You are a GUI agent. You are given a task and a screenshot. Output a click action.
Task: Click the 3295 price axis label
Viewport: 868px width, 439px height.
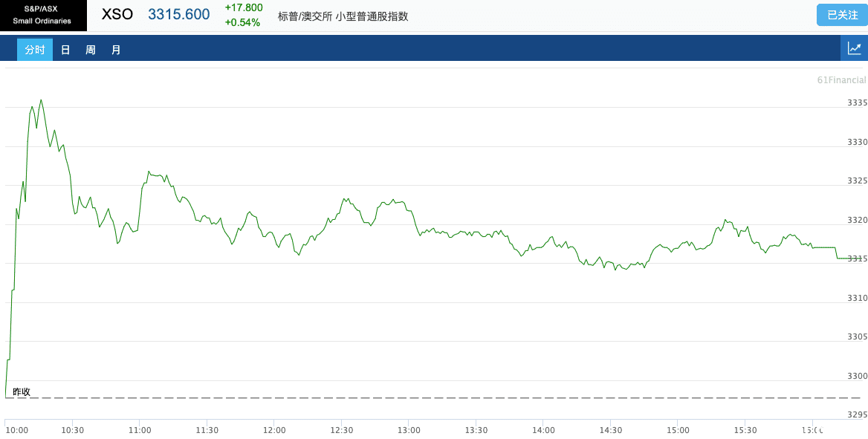[x=857, y=415]
